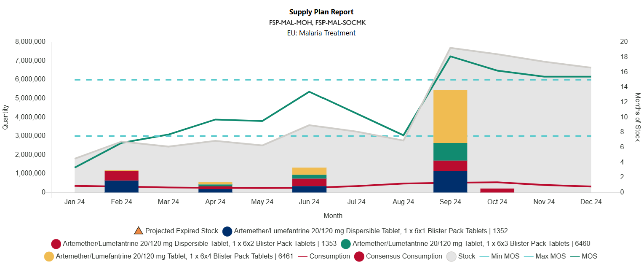Select the green segment of Sep 24 bar
Viewport: 644px width, 264px height.
[x=450, y=152]
